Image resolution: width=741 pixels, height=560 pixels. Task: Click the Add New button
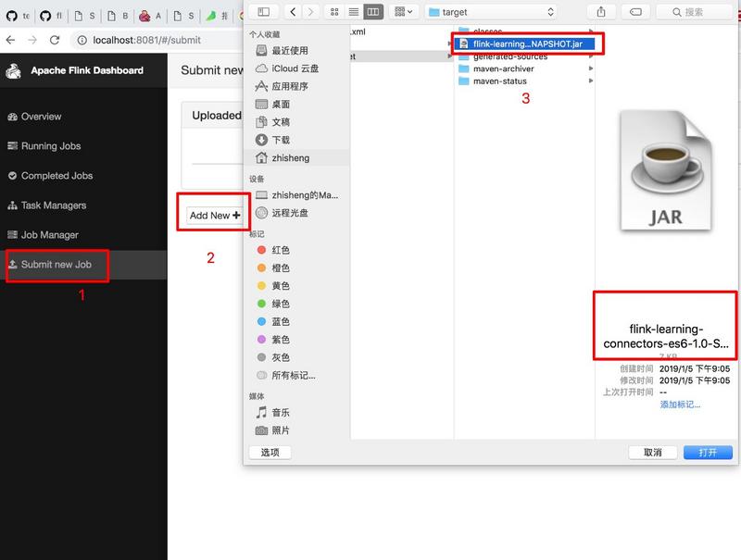pyautogui.click(x=215, y=216)
